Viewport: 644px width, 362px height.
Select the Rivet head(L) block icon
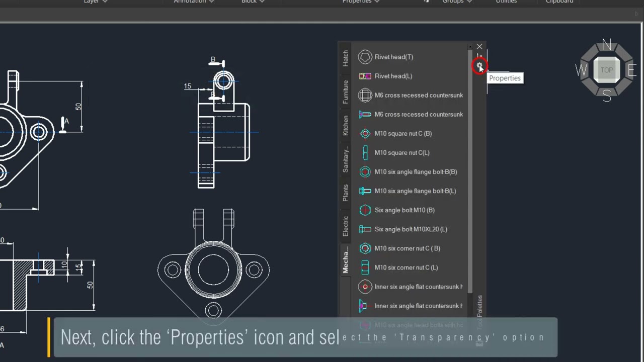(x=365, y=76)
